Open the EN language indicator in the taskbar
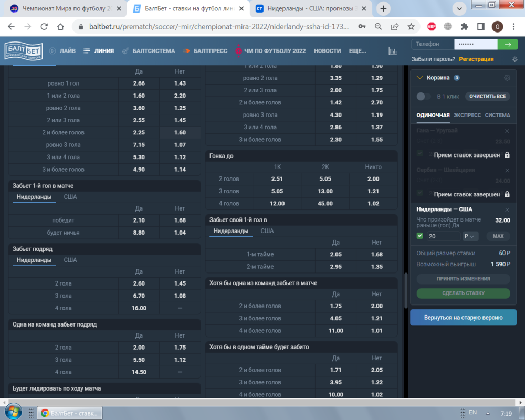The width and height of the screenshot is (525, 420). click(x=473, y=412)
